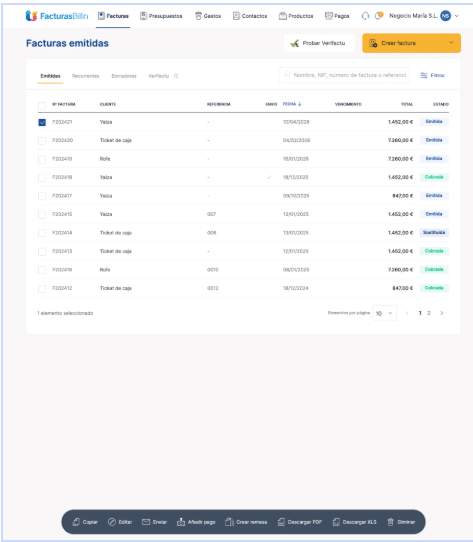Open support via the headset icon
This screenshot has width=473, height=542.
tap(365, 16)
